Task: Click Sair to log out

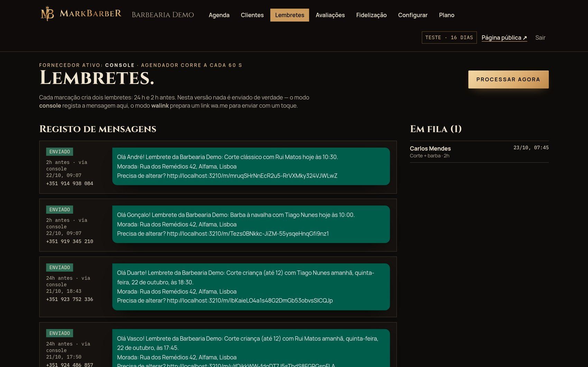Action: (540, 38)
